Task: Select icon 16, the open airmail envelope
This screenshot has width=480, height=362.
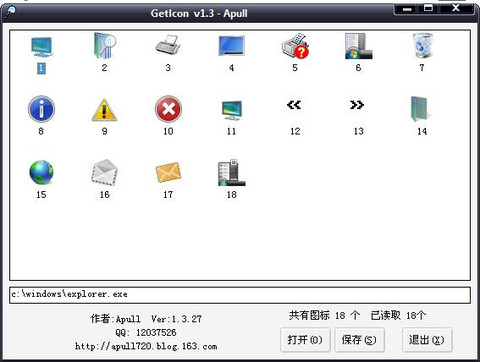Action: click(105, 172)
